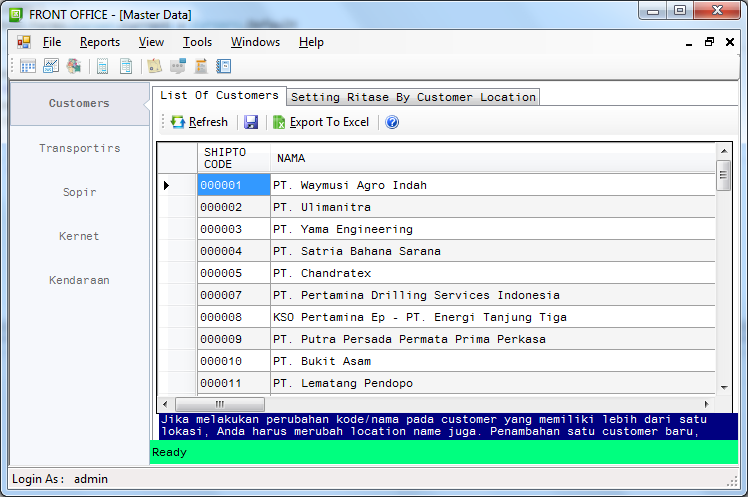The image size is (748, 497).
Task: Open the Reports menu
Action: 100,42
